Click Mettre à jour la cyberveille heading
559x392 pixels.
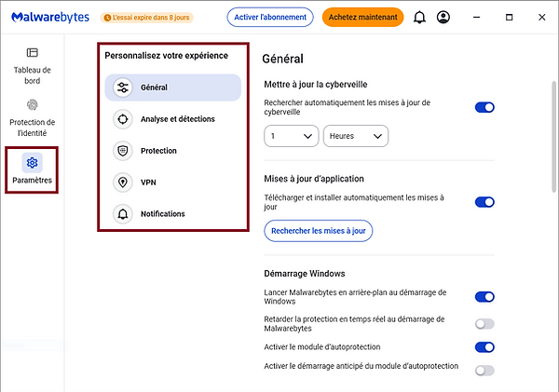coord(316,85)
